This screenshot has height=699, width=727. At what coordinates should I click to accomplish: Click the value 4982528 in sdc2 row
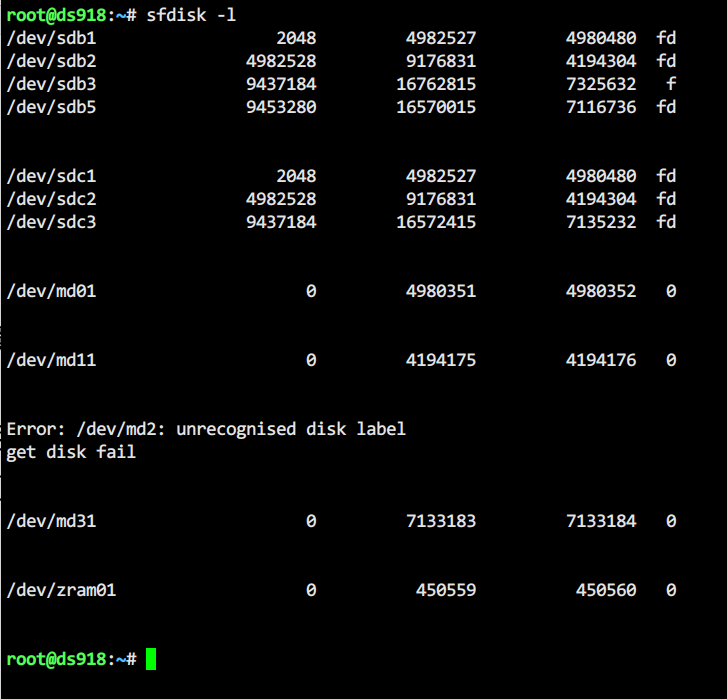tap(281, 199)
